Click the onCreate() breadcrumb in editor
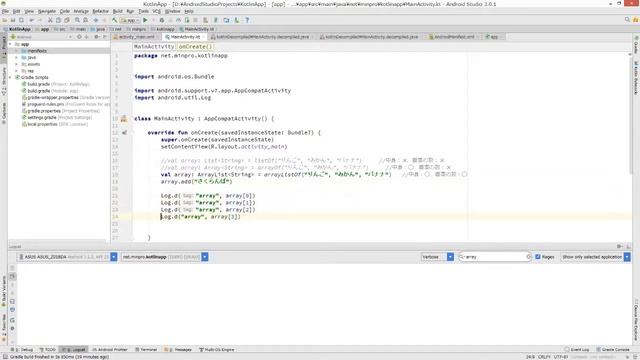Screen dimensions: 640x360 coord(196,47)
